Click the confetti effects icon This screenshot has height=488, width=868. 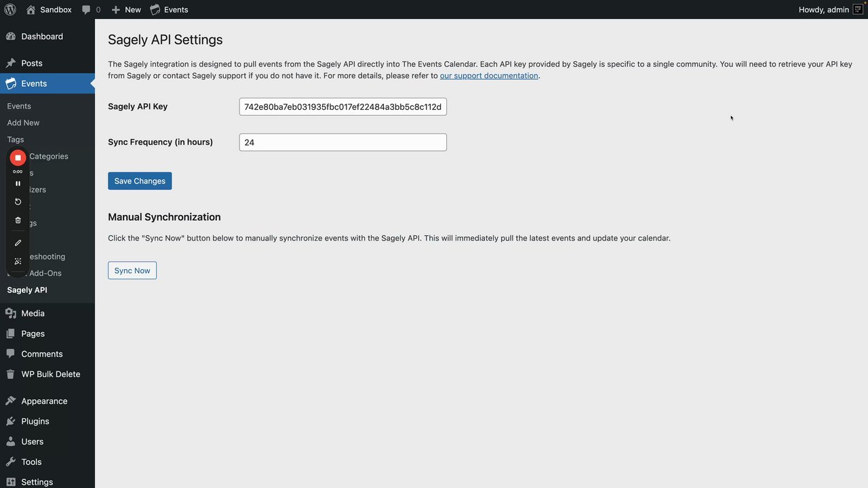[x=18, y=261]
